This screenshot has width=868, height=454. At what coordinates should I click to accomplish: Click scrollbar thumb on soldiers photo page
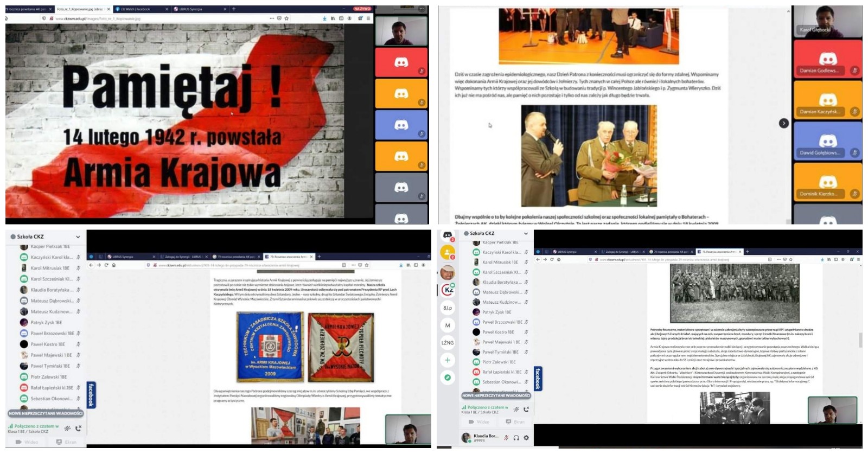click(860, 341)
